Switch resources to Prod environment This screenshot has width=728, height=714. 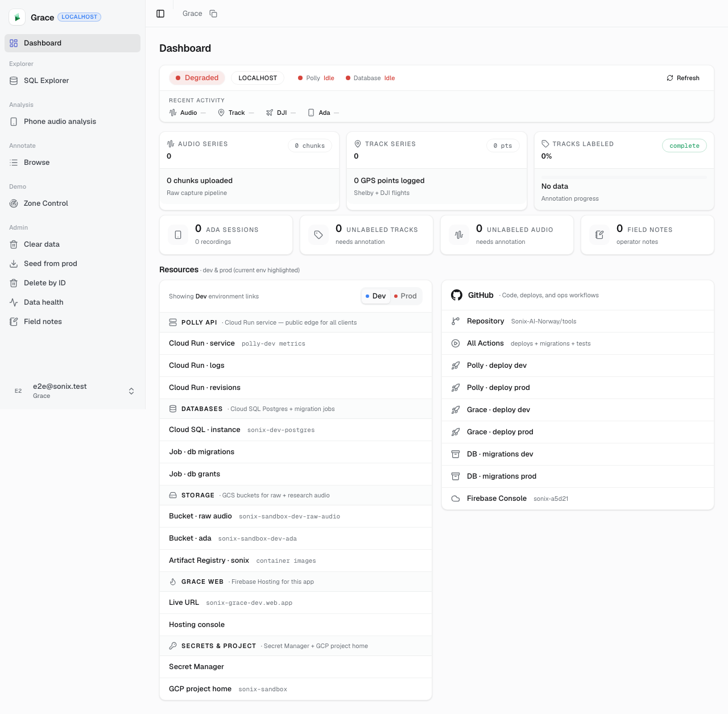pyautogui.click(x=406, y=296)
